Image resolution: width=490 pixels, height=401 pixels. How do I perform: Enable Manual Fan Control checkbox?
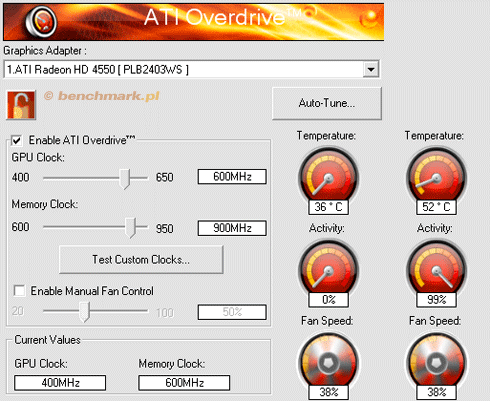pyautogui.click(x=19, y=291)
